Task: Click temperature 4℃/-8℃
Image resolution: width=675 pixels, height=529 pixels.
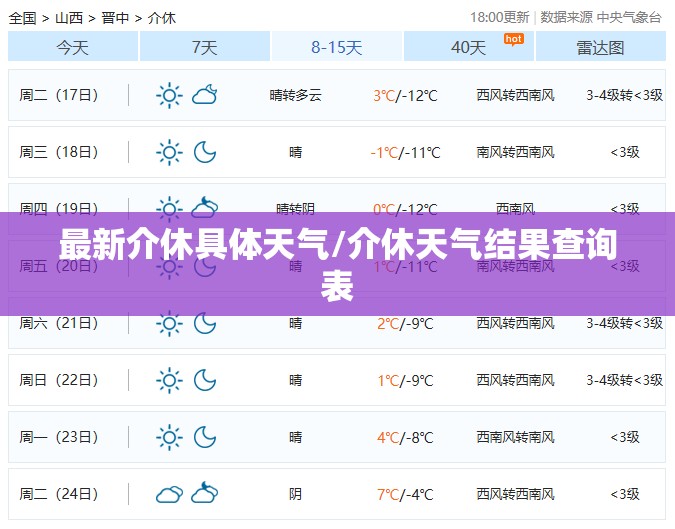Action: 405,438
